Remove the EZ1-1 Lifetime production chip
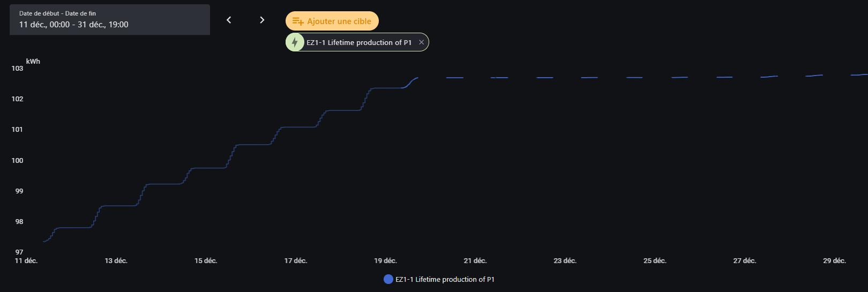This screenshot has width=868, height=292. click(x=422, y=42)
